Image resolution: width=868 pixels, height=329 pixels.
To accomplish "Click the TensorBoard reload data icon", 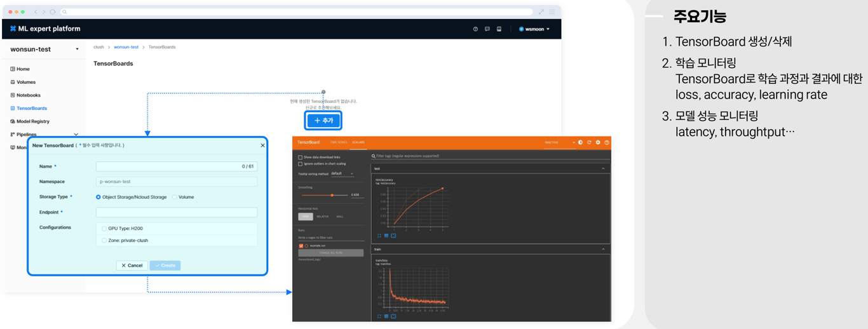I will click(x=589, y=142).
